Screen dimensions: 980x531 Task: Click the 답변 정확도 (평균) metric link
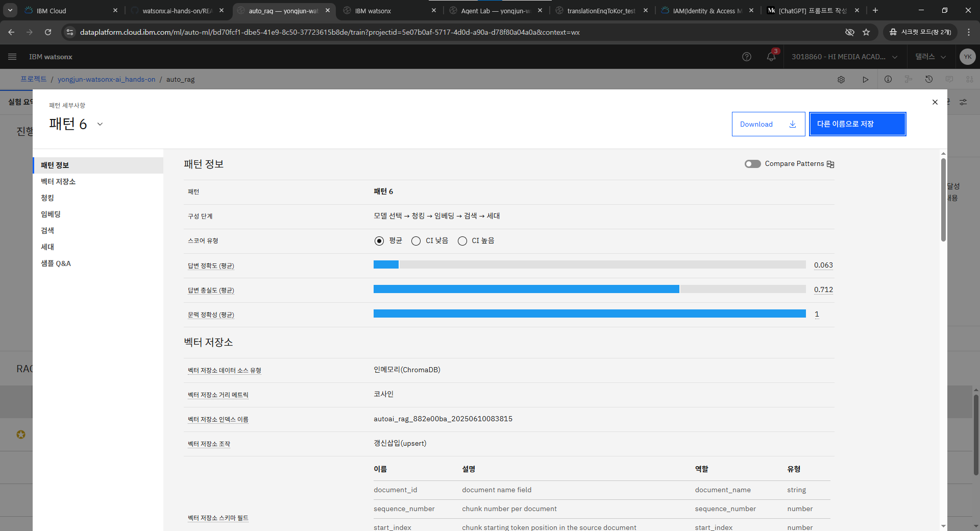(x=211, y=265)
